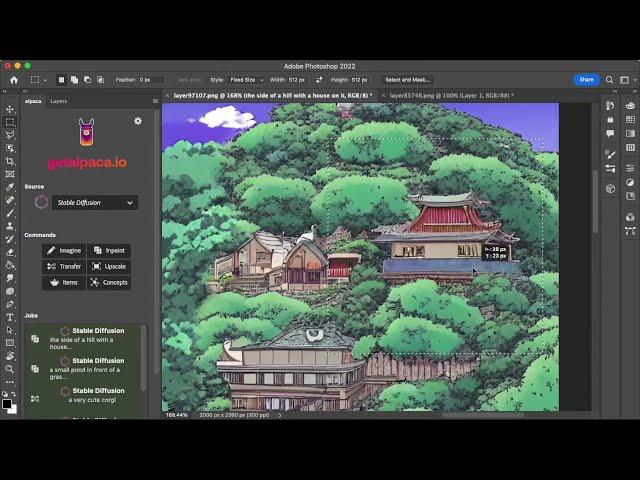Open the Source Stable Diffusion dropdown

pyautogui.click(x=95, y=202)
